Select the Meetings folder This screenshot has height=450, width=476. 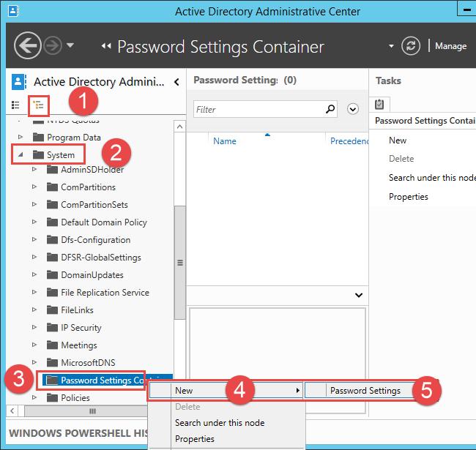(72, 345)
